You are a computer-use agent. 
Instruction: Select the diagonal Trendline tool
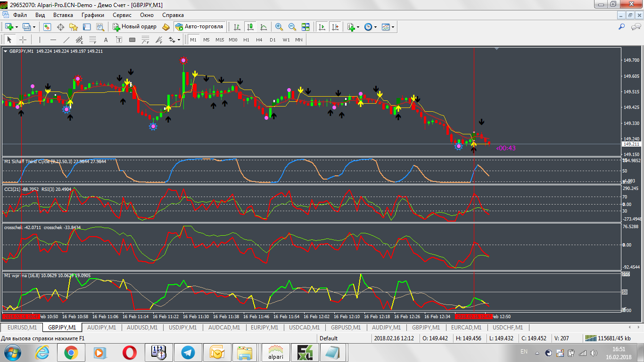click(66, 40)
